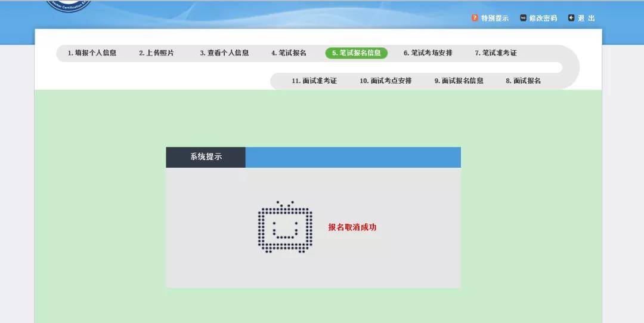Click the site logo emblem at top-left
Viewport: 644px width, 323px height.
coord(68,6)
